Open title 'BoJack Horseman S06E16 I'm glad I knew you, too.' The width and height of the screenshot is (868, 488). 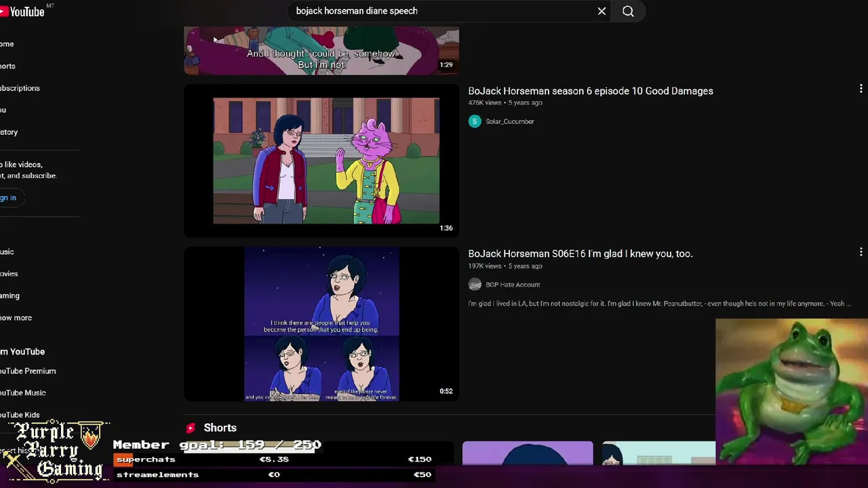pyautogui.click(x=580, y=253)
